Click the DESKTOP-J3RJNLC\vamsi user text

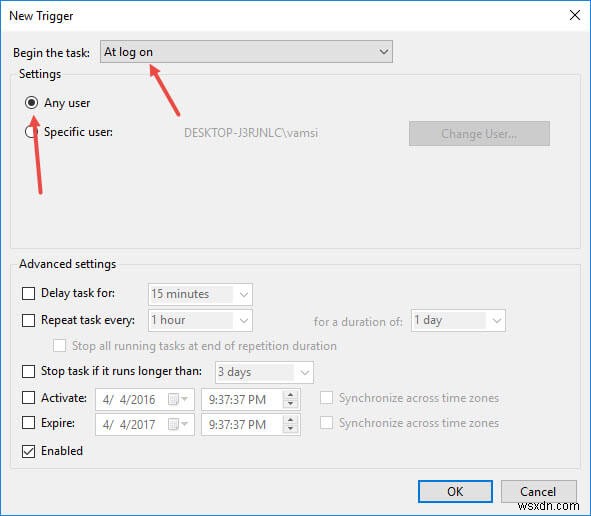tap(251, 133)
